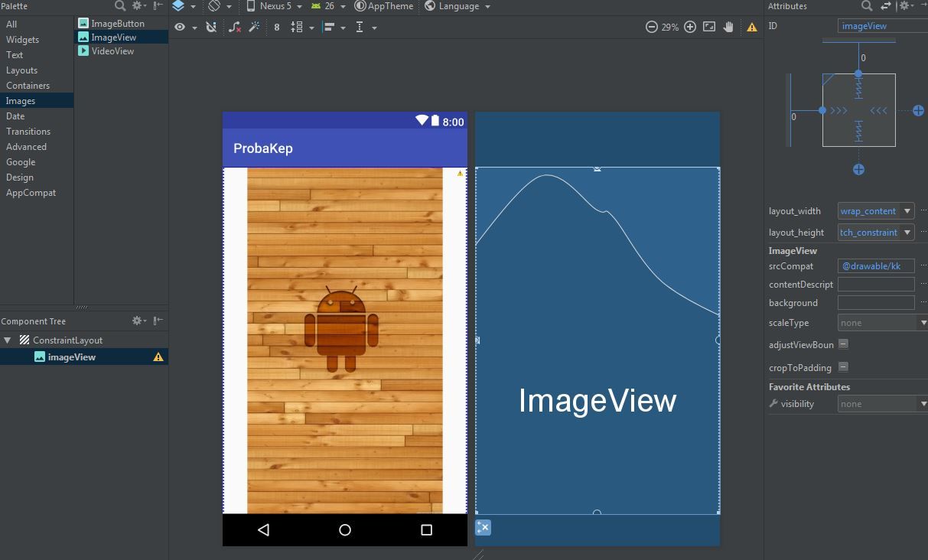Image resolution: width=928 pixels, height=560 pixels.
Task: Select the Design palette category
Action: click(20, 177)
